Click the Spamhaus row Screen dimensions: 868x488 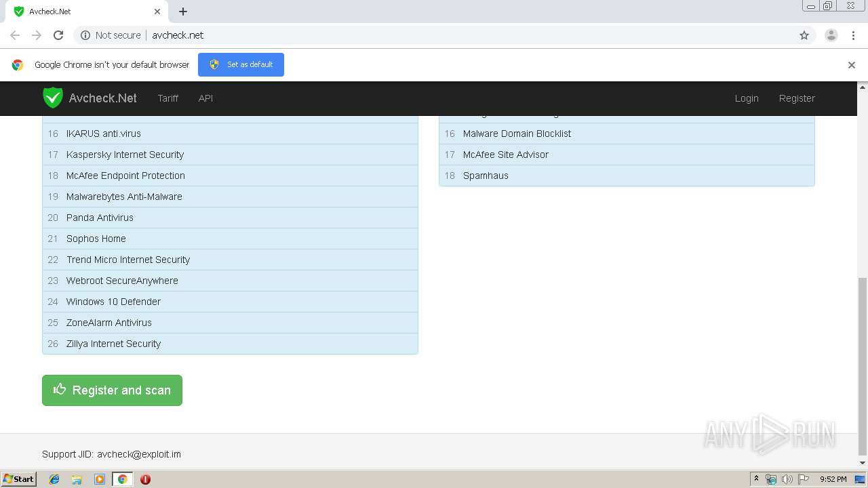tap(627, 176)
